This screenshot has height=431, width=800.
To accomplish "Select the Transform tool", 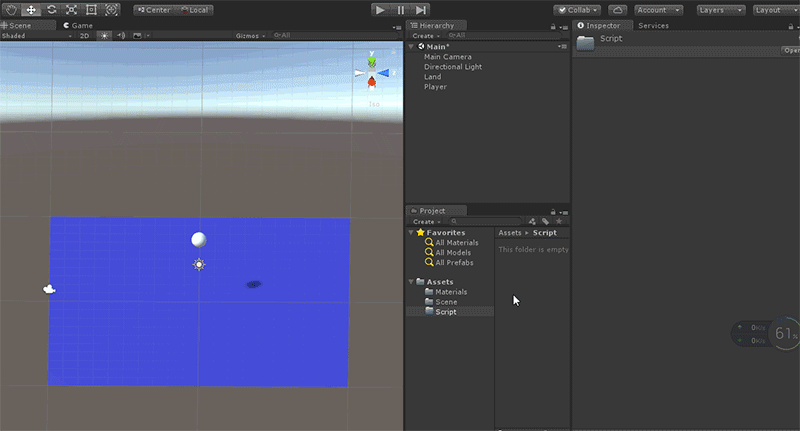I will click(x=111, y=10).
